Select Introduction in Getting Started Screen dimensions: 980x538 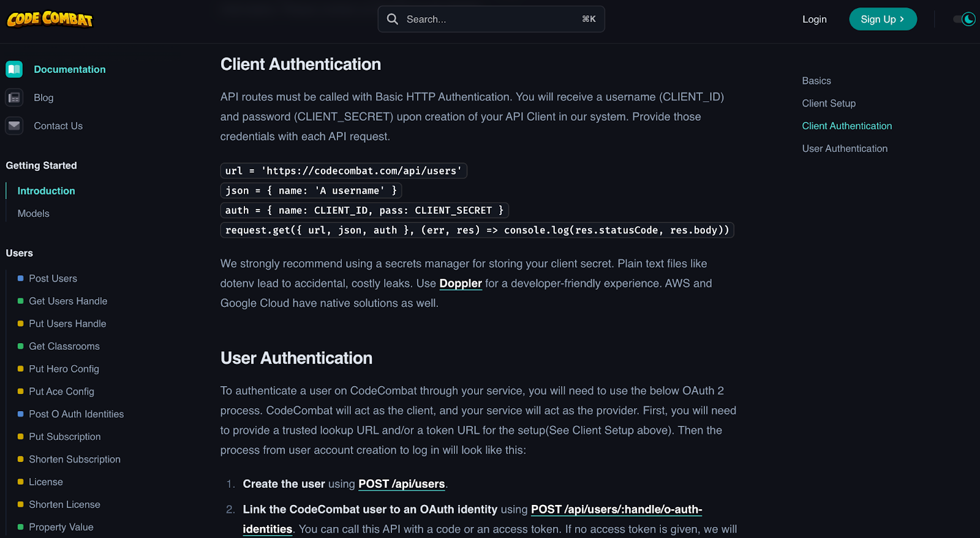(x=46, y=191)
